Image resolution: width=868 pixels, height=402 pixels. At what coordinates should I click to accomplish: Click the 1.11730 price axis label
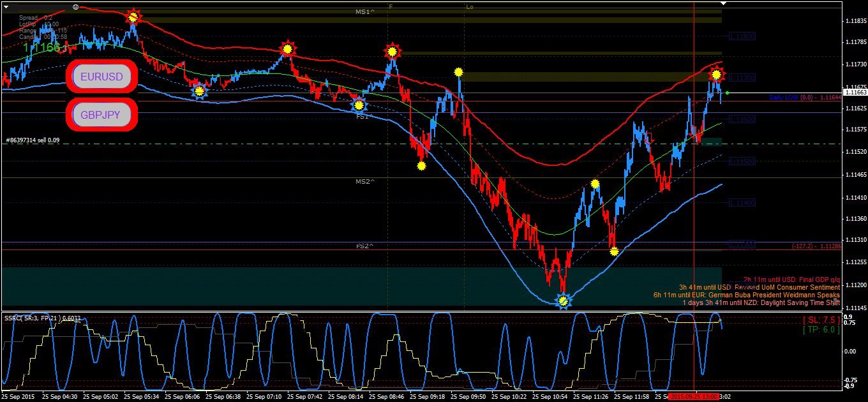[x=855, y=65]
